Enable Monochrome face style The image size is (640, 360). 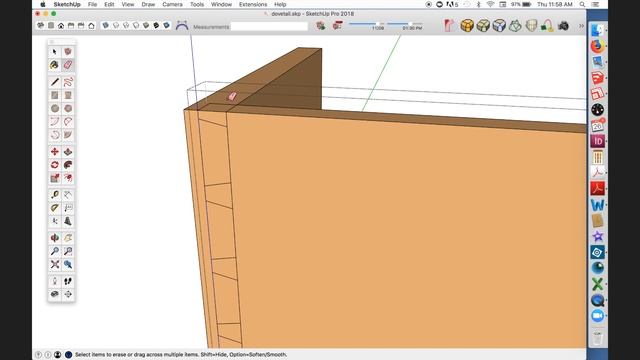167,25
